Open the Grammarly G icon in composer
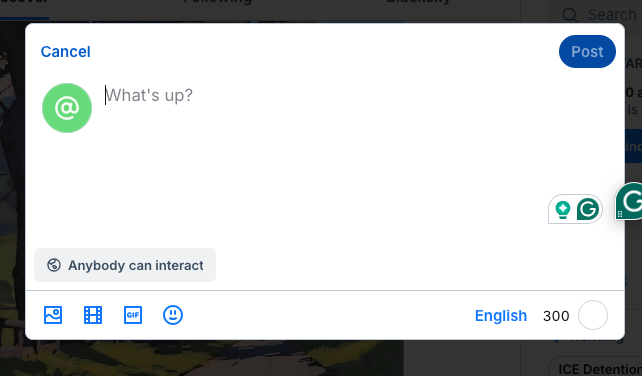Screen dimensions: 642x376 point(588,209)
